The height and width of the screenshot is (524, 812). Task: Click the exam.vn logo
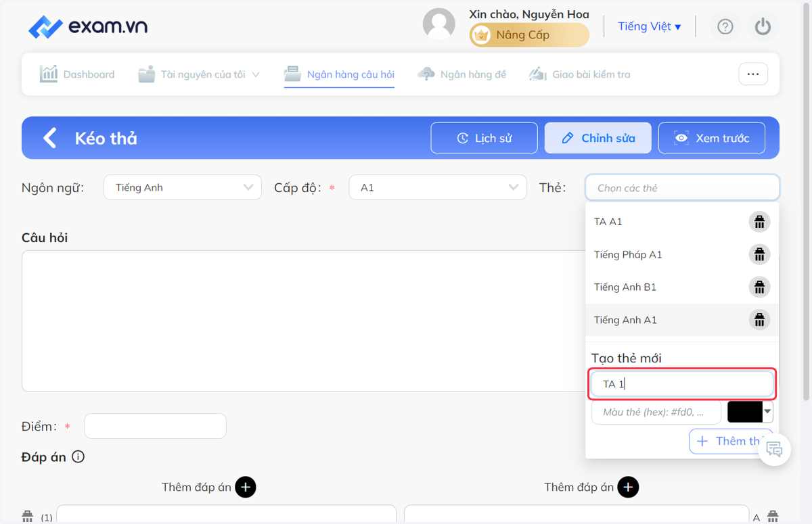coord(88,27)
